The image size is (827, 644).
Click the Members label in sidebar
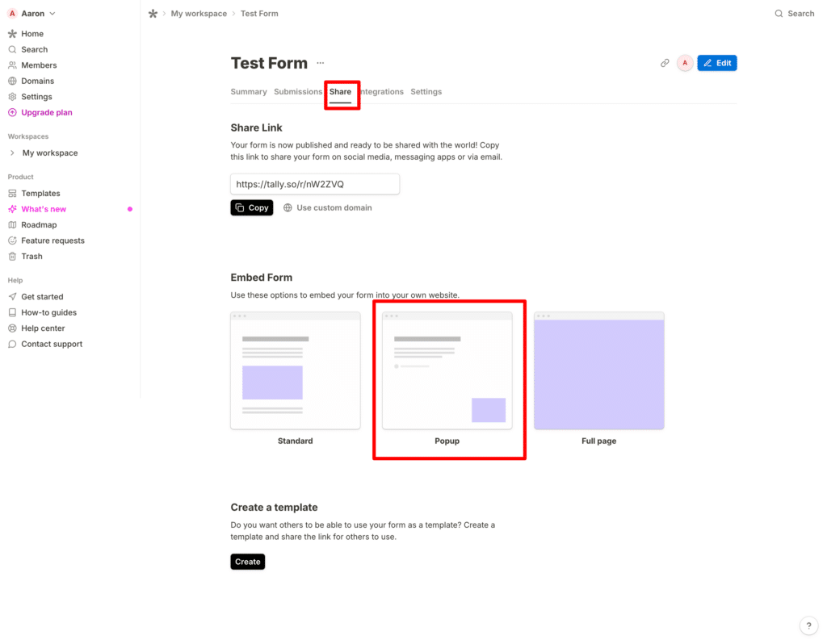pos(39,65)
